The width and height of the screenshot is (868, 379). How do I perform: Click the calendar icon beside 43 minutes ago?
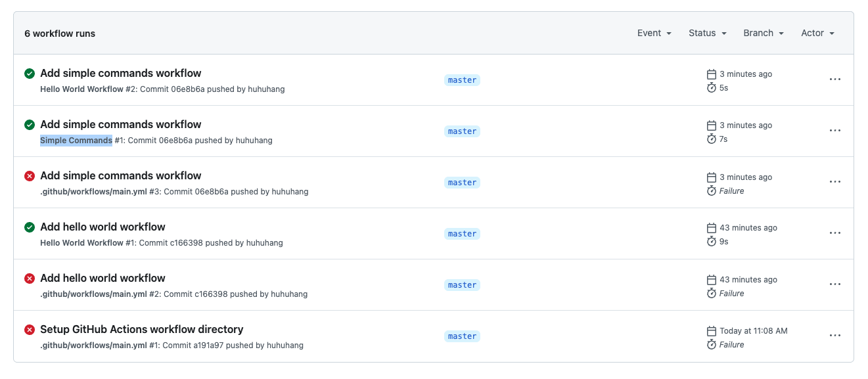coord(711,227)
